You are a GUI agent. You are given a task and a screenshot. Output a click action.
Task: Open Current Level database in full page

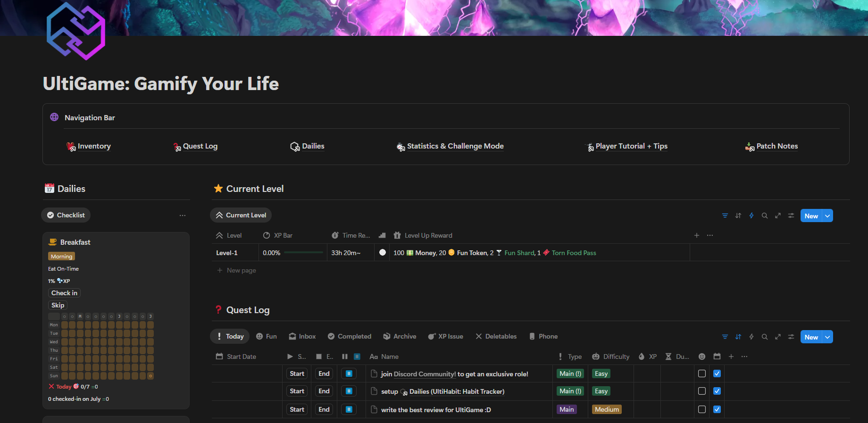coord(777,216)
